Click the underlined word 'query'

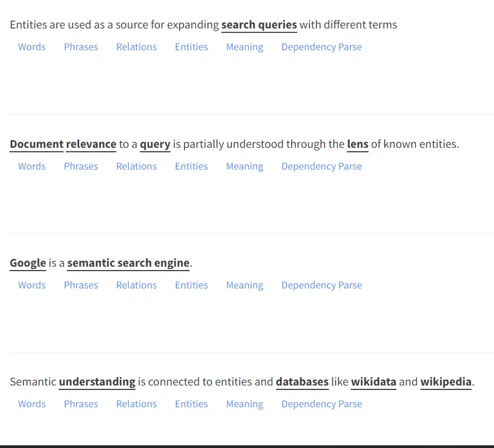(155, 144)
